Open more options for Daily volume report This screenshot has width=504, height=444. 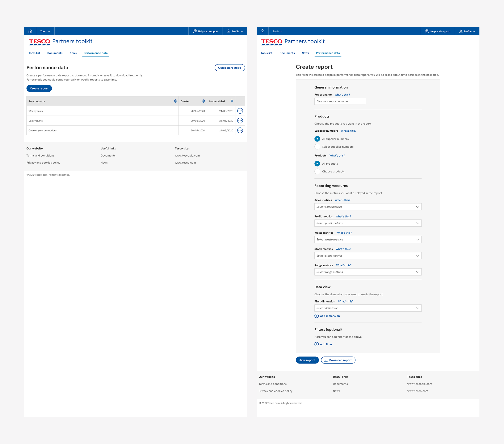tap(240, 121)
